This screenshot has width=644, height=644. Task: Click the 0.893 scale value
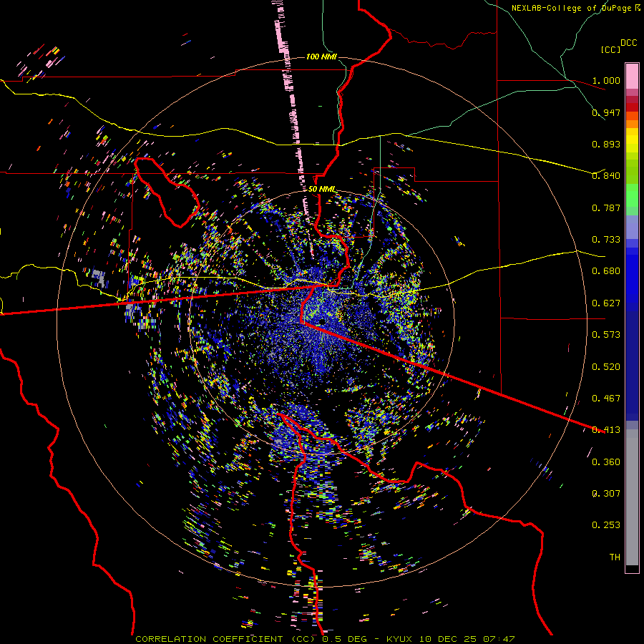606,144
